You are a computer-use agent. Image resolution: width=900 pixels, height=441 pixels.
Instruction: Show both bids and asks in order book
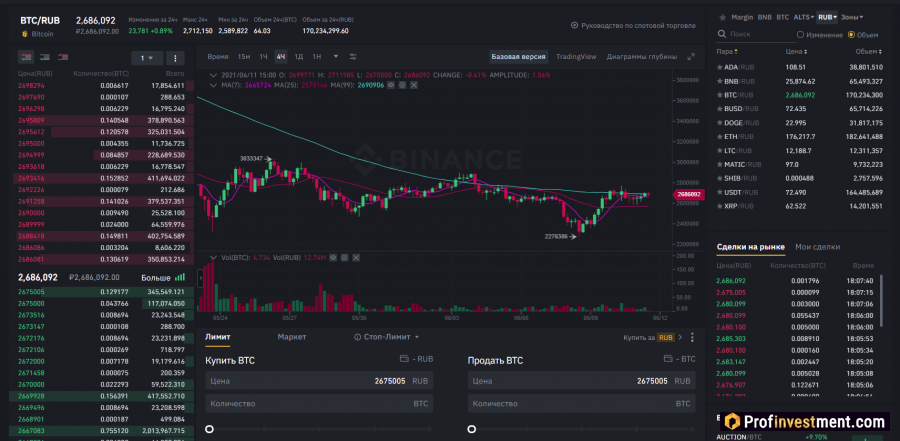coord(25,57)
